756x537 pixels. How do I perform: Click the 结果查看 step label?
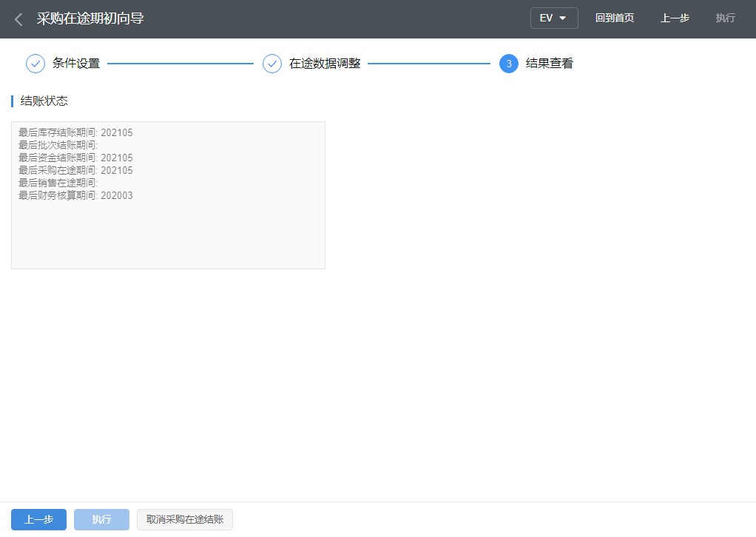pos(549,64)
